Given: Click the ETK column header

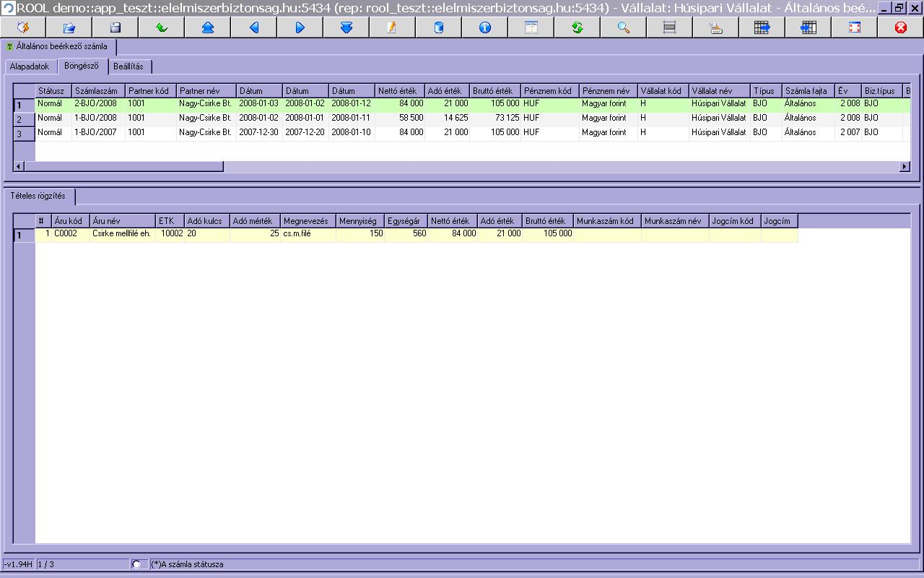Looking at the screenshot, I should point(170,221).
